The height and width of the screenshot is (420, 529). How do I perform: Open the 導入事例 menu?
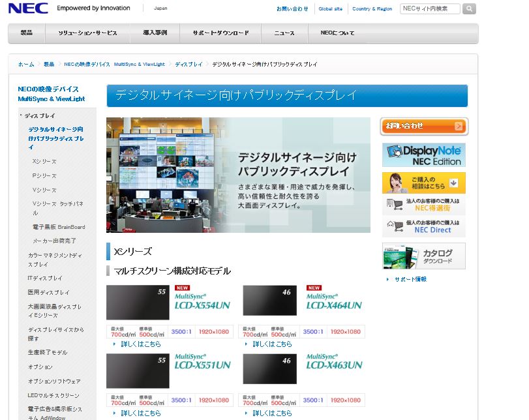point(155,33)
